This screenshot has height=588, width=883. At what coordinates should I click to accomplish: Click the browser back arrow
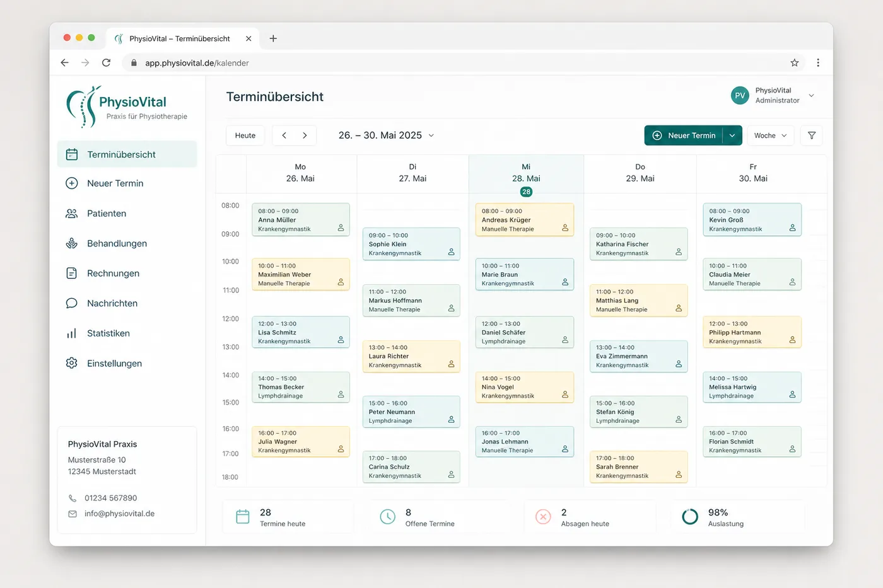[x=64, y=62]
